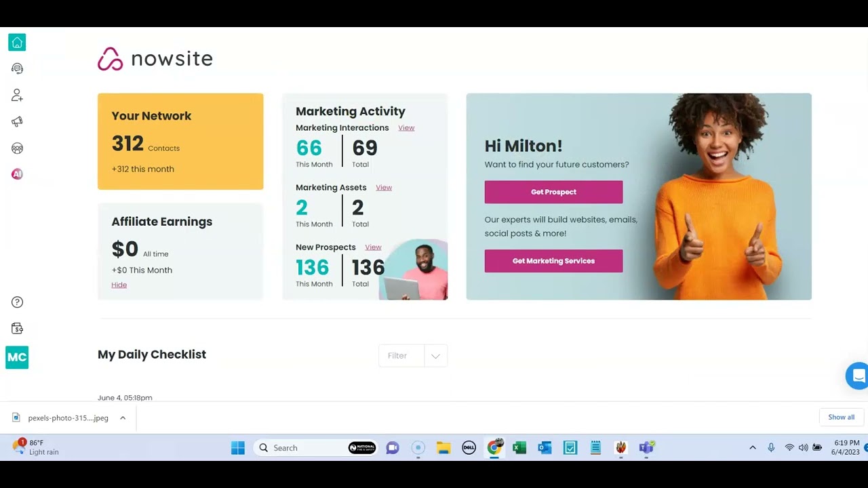Viewport: 868px width, 488px height.
Task: Click the Windows Start button
Action: 238,447
